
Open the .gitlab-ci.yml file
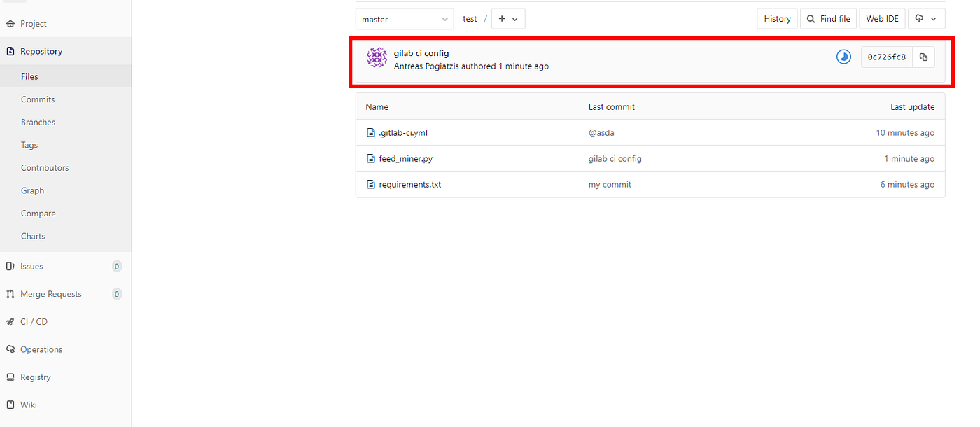coord(403,132)
